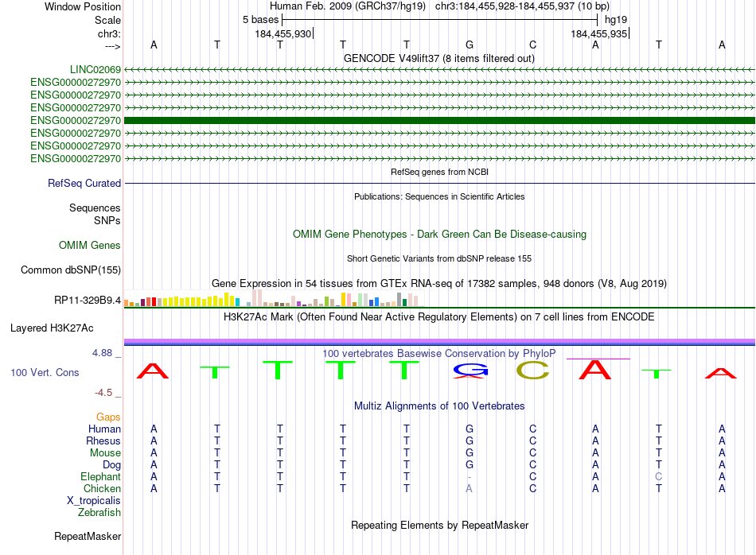Select the thick solid green ENSG00000272970 exon bar
Screen dimensions: 756x555
[439, 120]
